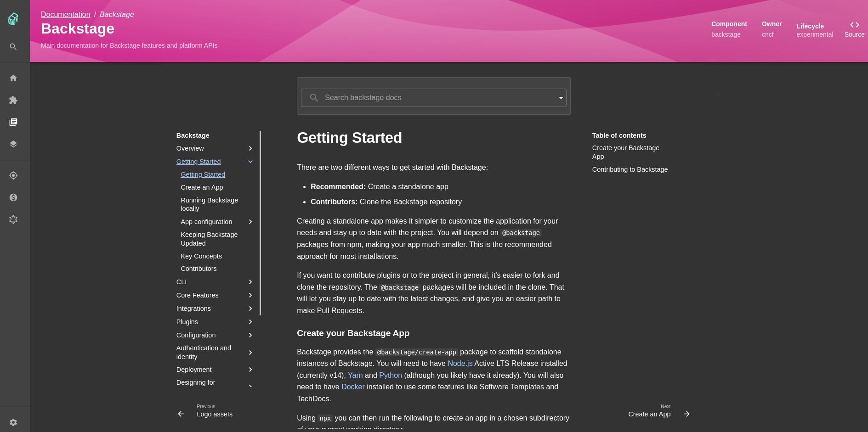868x432 pixels.
Task: Open Plugins via the puzzle piece icon
Action: tap(13, 100)
